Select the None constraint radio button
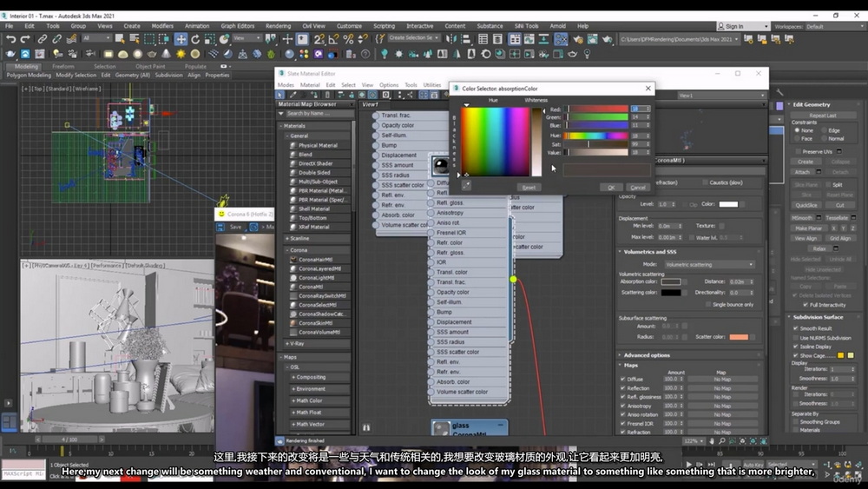 click(x=797, y=130)
